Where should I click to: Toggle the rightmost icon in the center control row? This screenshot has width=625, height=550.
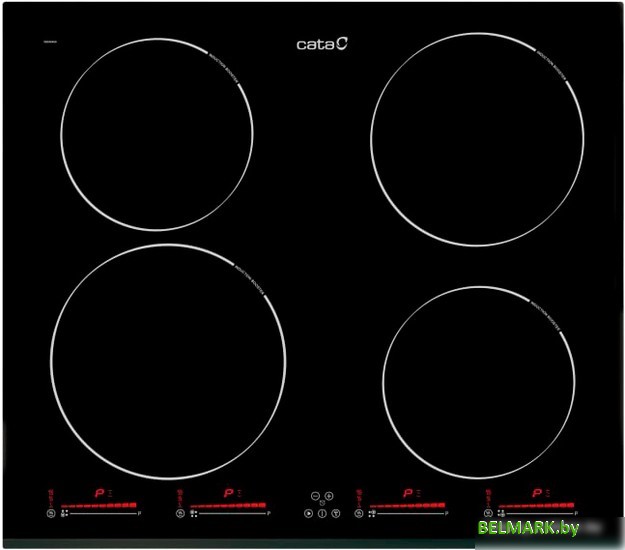tap(336, 513)
